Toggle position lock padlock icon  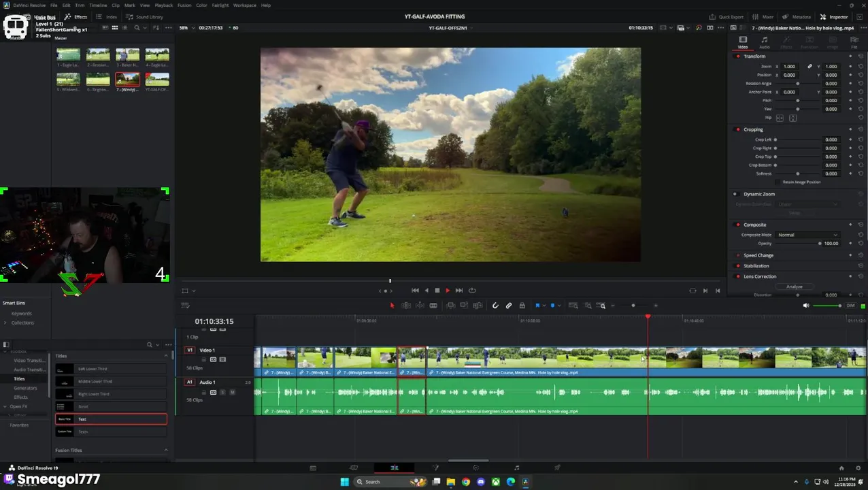tap(522, 306)
